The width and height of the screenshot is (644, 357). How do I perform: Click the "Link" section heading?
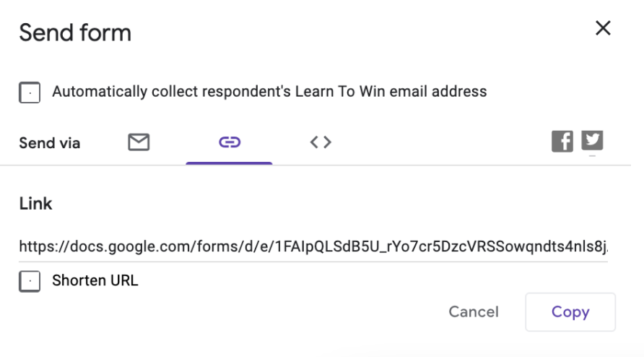point(36,204)
